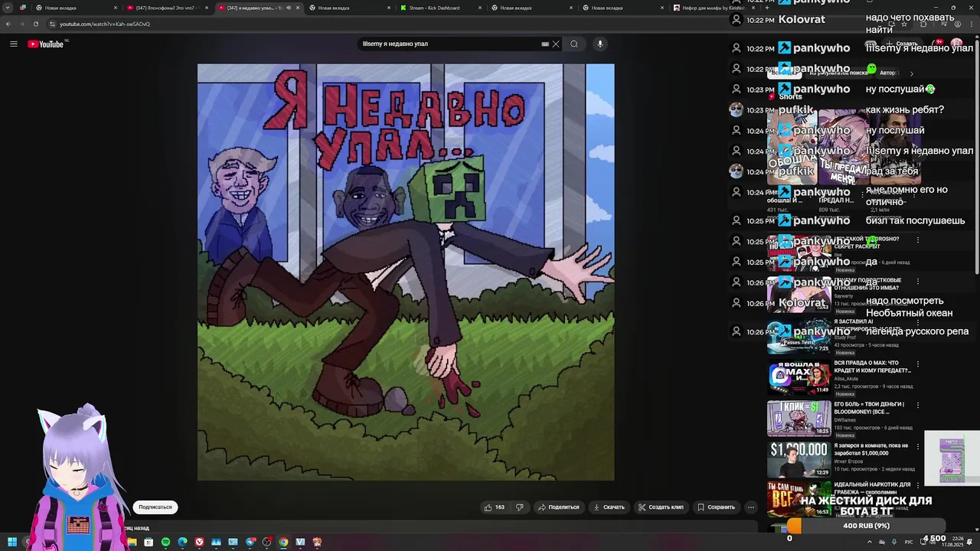Open more actions three-dot menu
This screenshot has width=980, height=551.
click(x=751, y=507)
